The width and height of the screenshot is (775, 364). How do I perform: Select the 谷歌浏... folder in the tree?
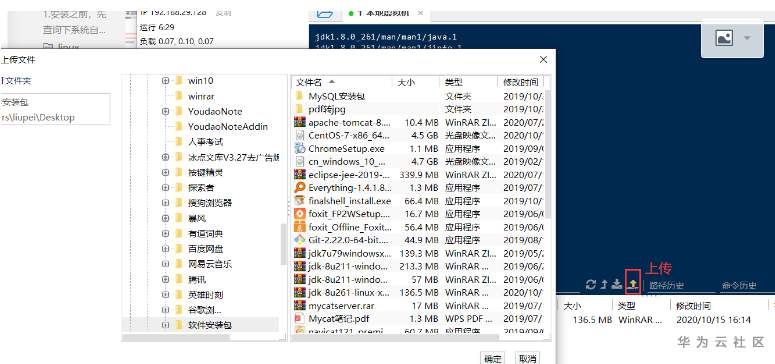coord(204,310)
